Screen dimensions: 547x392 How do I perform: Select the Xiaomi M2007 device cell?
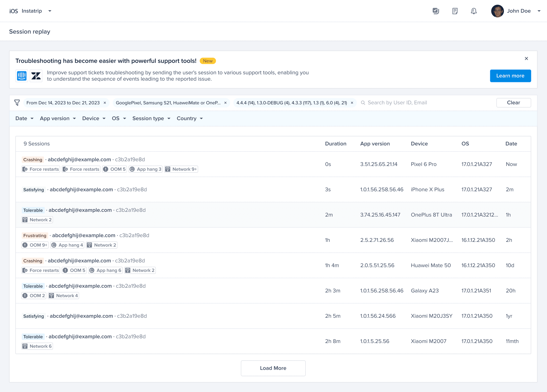pyautogui.click(x=428, y=341)
